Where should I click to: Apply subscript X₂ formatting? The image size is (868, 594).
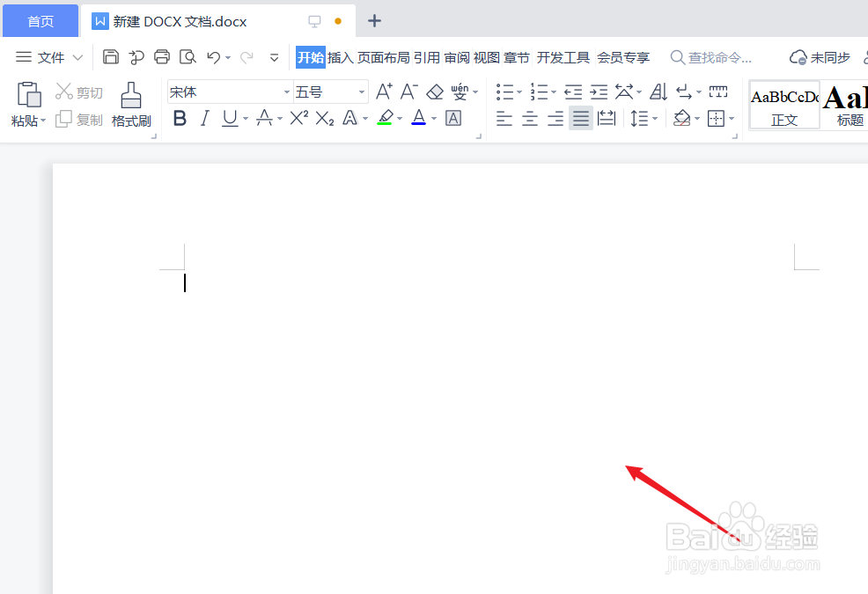[x=325, y=118]
